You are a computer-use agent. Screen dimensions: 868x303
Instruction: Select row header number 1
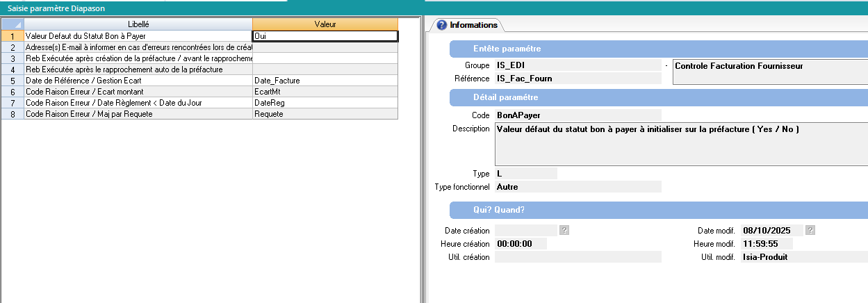pos(13,35)
